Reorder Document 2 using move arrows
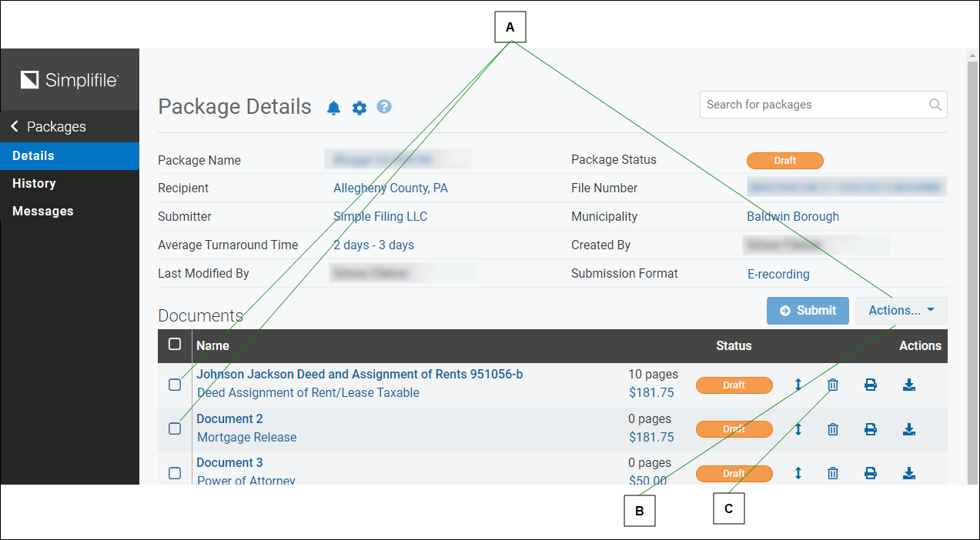This screenshot has height=540, width=980. [798, 429]
